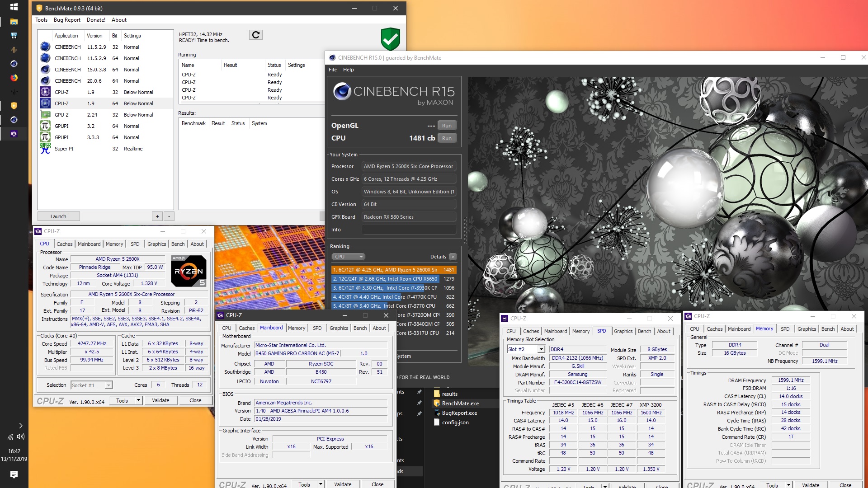Viewport: 868px width, 488px height.
Task: Select GPUPI 3.3.3 pi icon
Action: tap(45, 137)
